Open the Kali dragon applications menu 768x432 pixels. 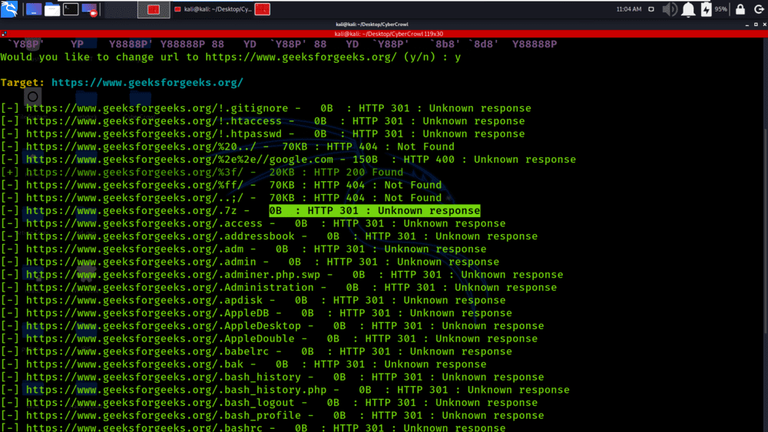click(9, 9)
